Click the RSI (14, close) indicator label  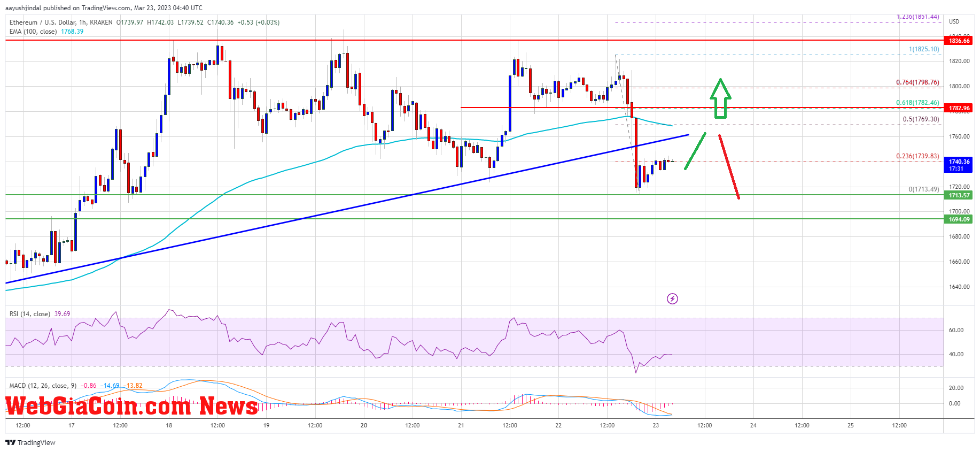[x=30, y=314]
